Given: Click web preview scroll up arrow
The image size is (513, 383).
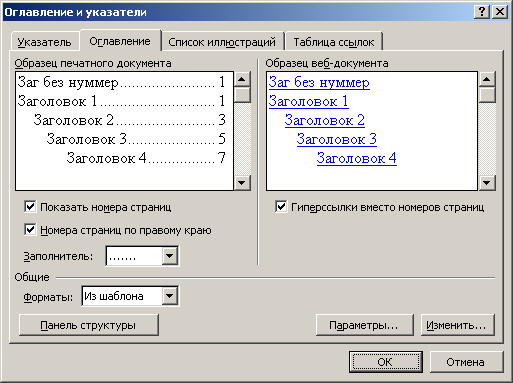Looking at the screenshot, I should point(487,79).
